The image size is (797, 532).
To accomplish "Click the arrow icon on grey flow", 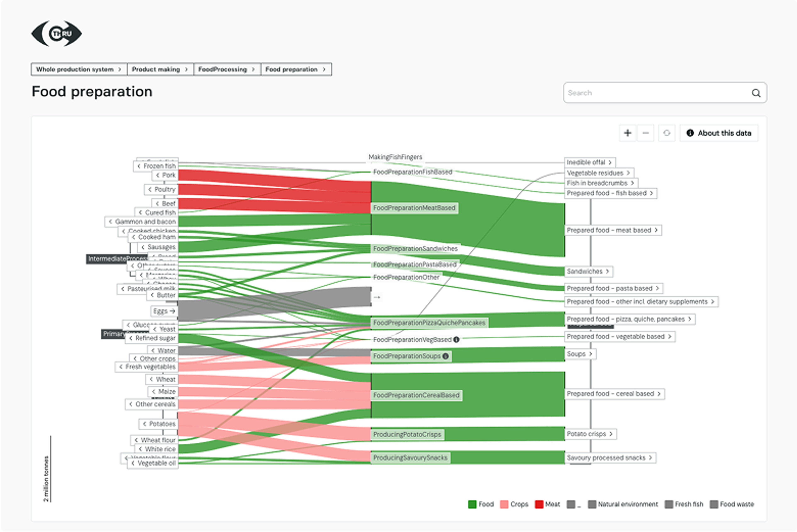I will [x=377, y=297].
